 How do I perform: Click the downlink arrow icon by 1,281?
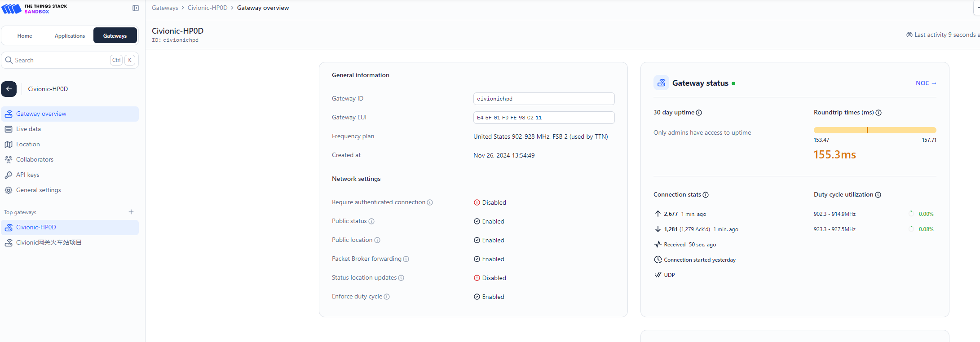point(658,229)
